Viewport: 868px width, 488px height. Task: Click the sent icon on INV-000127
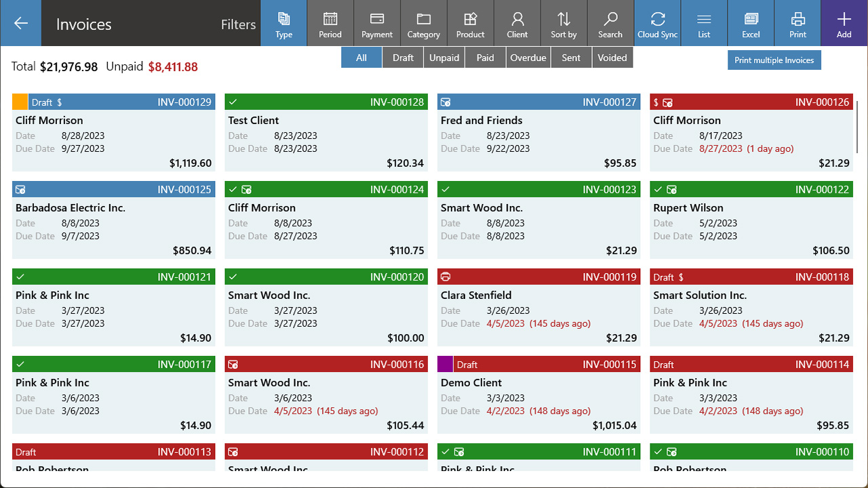click(x=446, y=102)
